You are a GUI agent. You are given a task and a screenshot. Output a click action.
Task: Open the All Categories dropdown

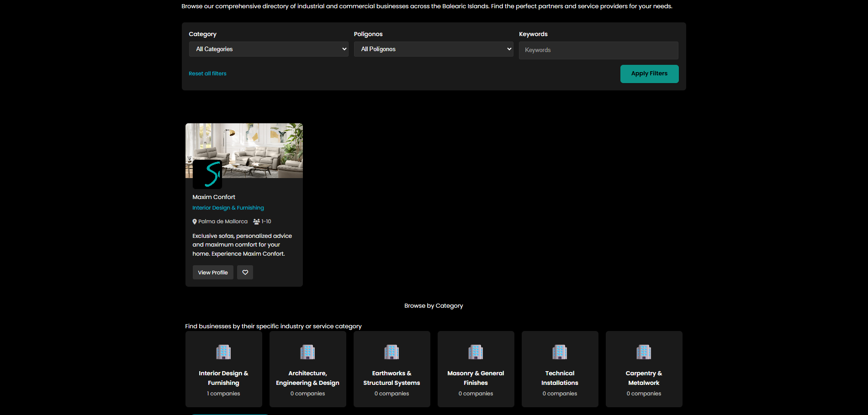(x=268, y=49)
